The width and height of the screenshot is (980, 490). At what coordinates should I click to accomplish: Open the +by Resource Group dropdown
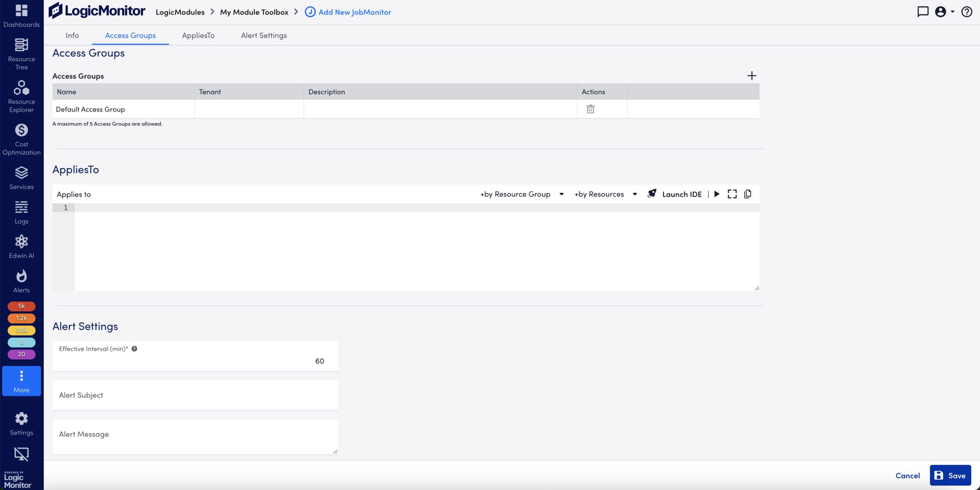click(521, 194)
